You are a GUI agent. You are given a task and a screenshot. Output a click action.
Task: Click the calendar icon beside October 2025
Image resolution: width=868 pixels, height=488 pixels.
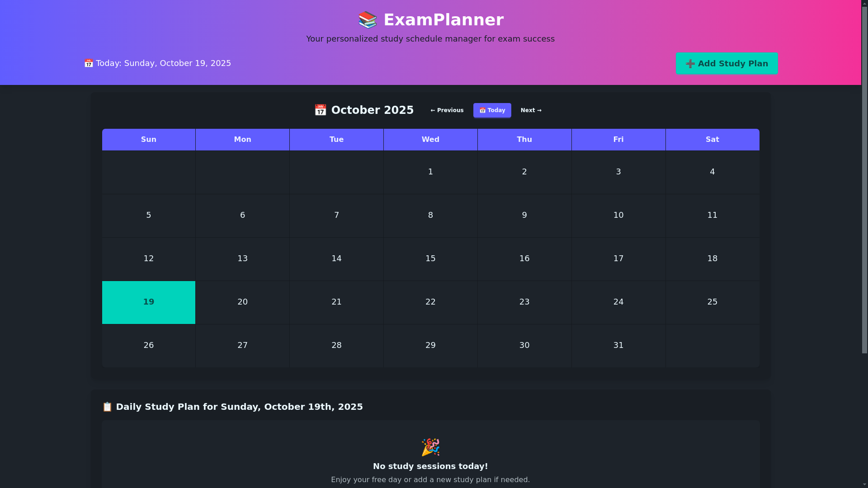[x=320, y=110]
